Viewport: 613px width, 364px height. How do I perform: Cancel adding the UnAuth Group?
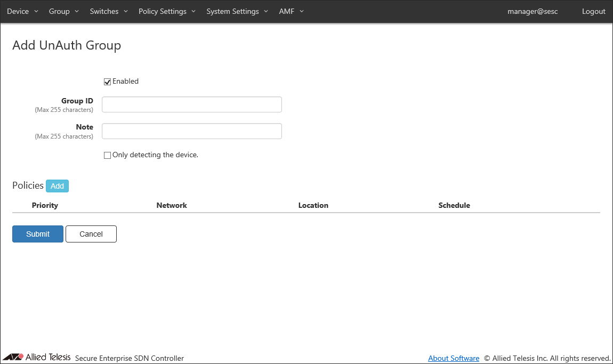[91, 234]
